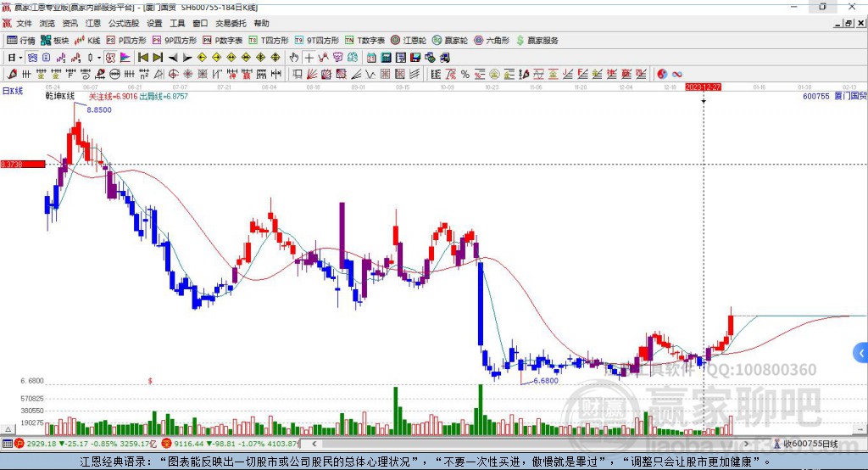The height and width of the screenshot is (470, 868).
Task: Jump to last bar icon
Action: (158, 58)
